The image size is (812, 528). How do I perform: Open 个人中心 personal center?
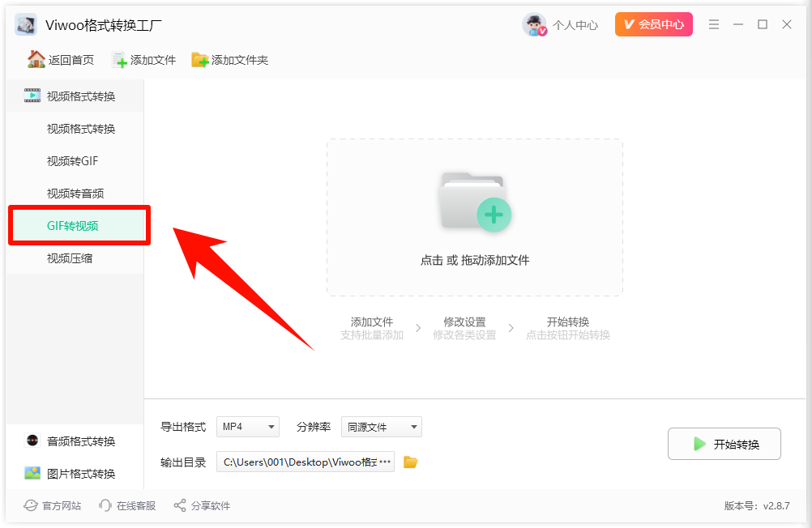click(575, 25)
